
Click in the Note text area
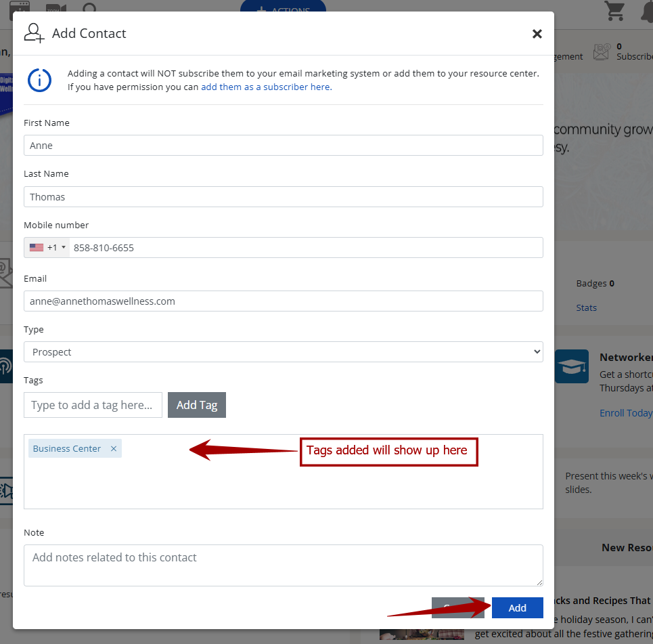283,565
